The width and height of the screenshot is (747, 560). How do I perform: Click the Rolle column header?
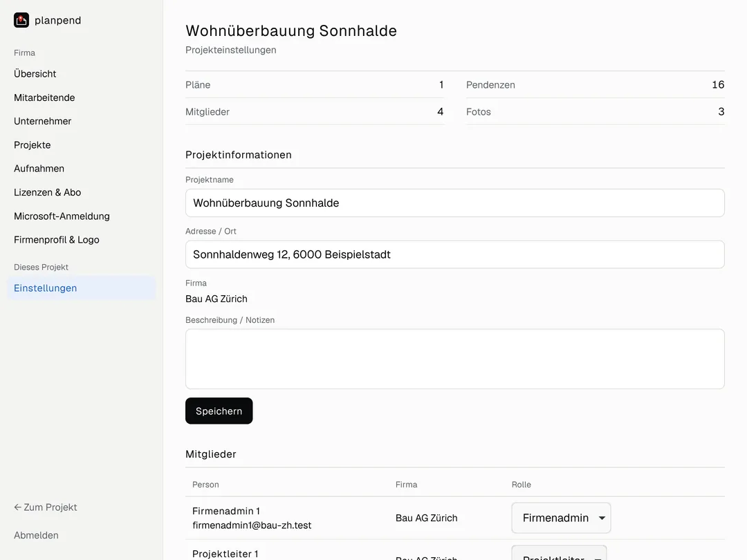pyautogui.click(x=522, y=484)
